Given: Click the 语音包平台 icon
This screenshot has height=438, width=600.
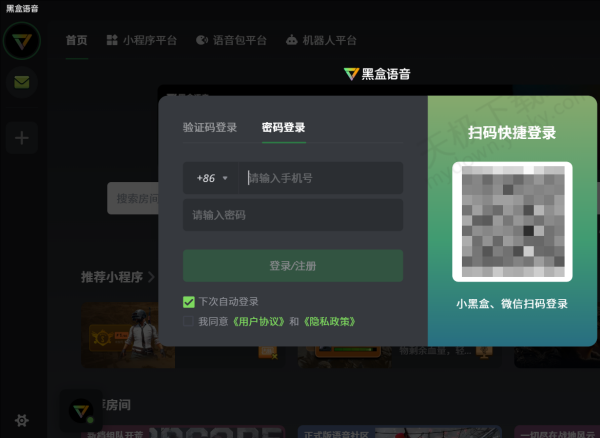Looking at the screenshot, I should point(202,41).
